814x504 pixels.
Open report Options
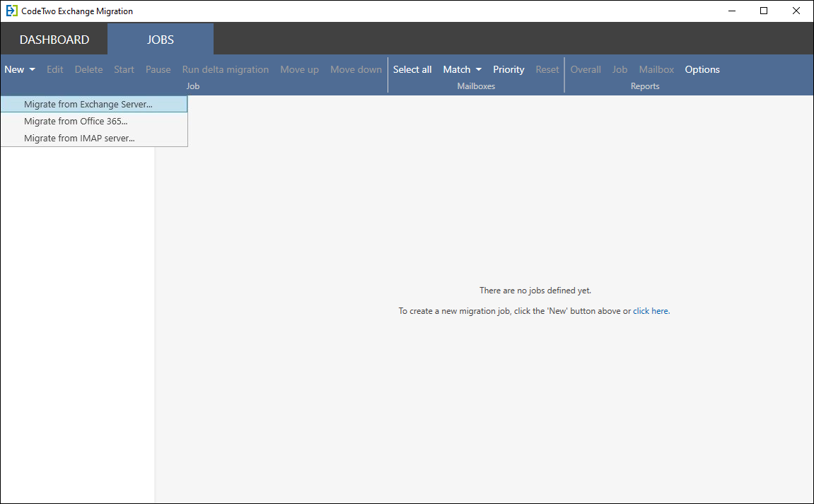[702, 69]
